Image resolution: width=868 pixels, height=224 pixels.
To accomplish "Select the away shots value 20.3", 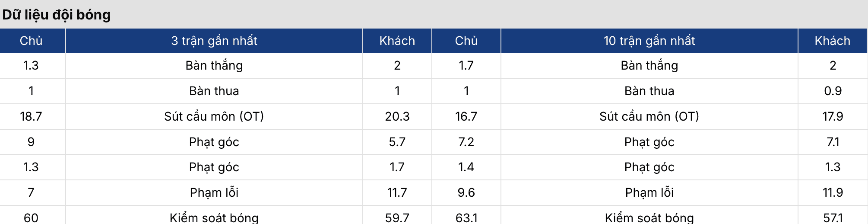I will (397, 116).
